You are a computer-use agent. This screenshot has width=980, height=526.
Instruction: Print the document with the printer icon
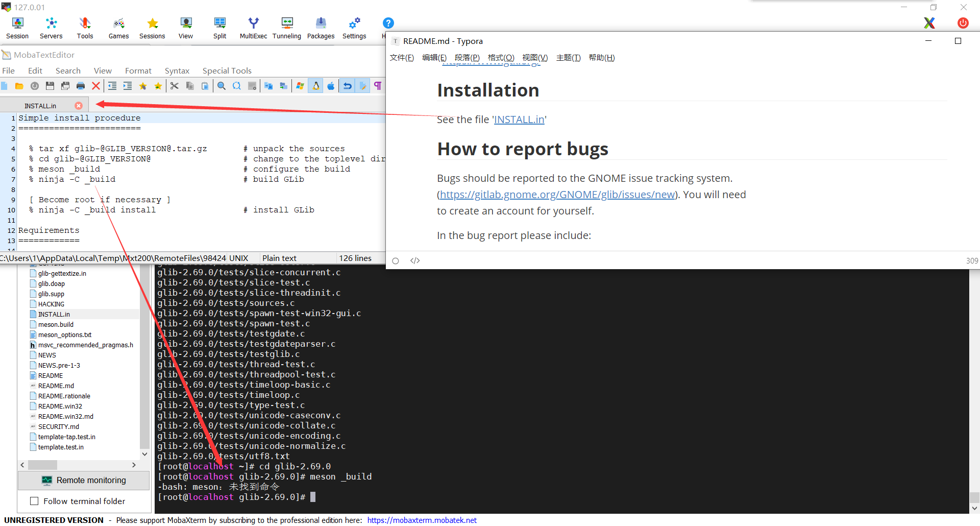tap(80, 86)
